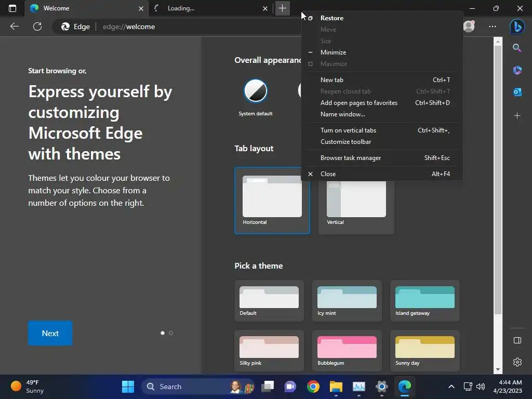Click the first page indicator dot
The width and height of the screenshot is (532, 399).
[163, 333]
